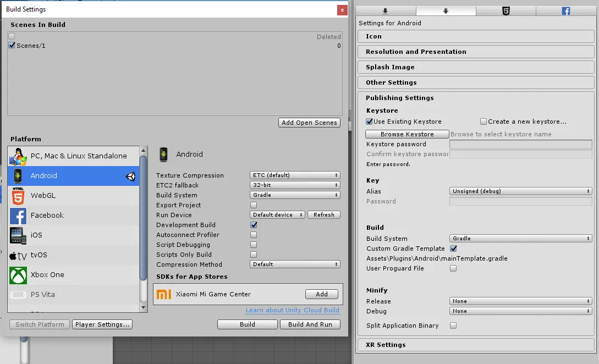
Task: Close the Build Settings window
Action: tap(342, 10)
